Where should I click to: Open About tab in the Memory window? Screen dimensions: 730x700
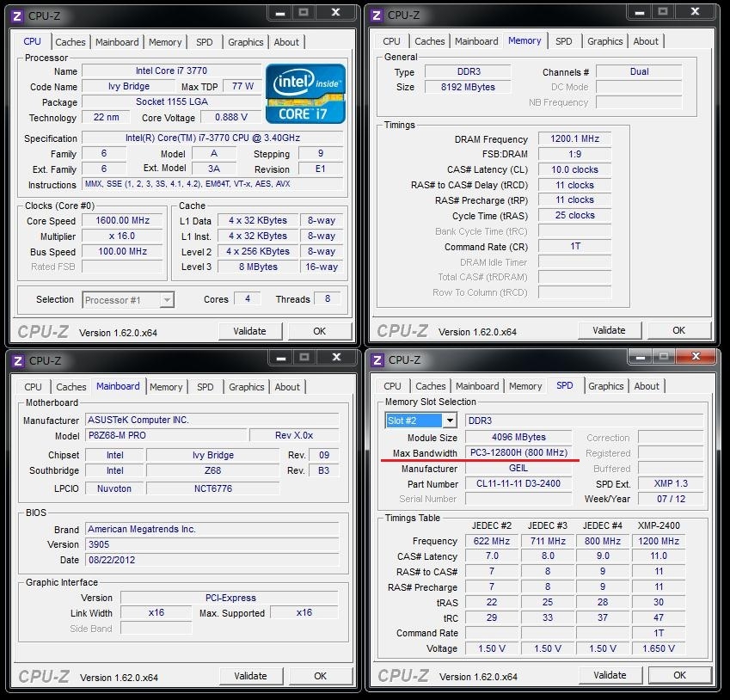[646, 41]
